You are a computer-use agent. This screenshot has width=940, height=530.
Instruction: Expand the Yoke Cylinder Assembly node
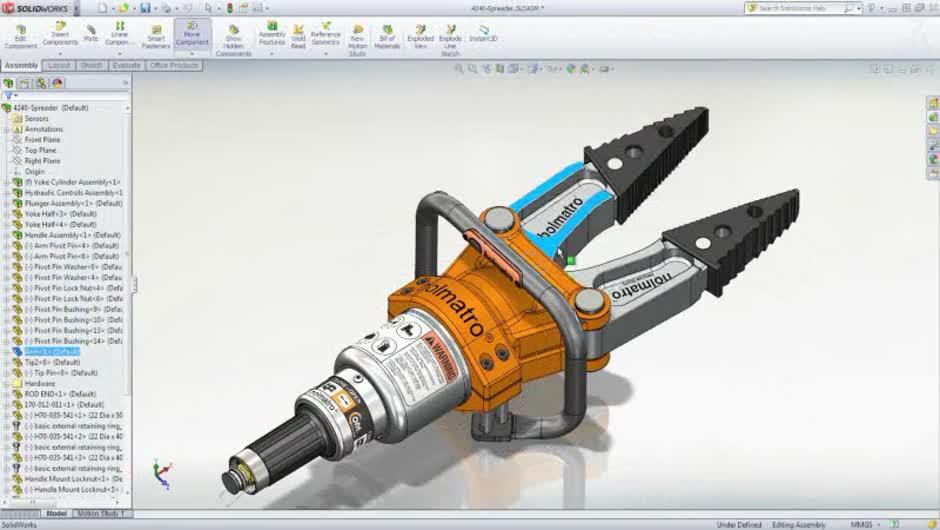click(7, 182)
